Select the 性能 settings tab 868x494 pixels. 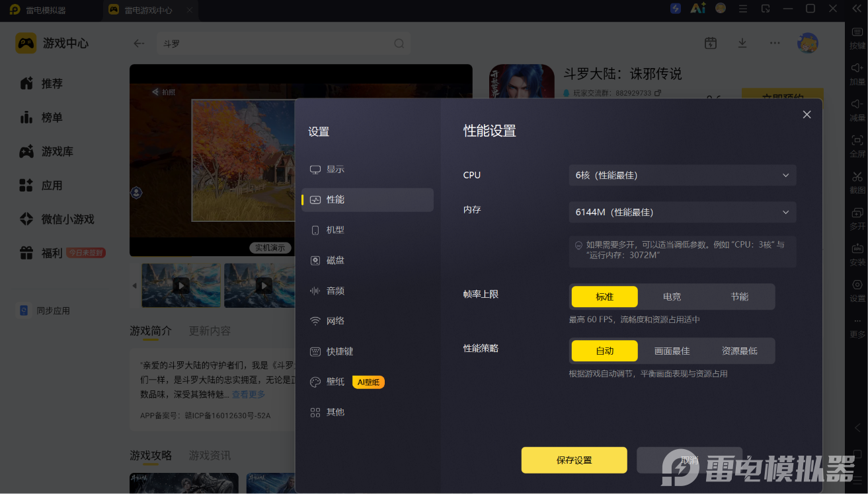[368, 200]
